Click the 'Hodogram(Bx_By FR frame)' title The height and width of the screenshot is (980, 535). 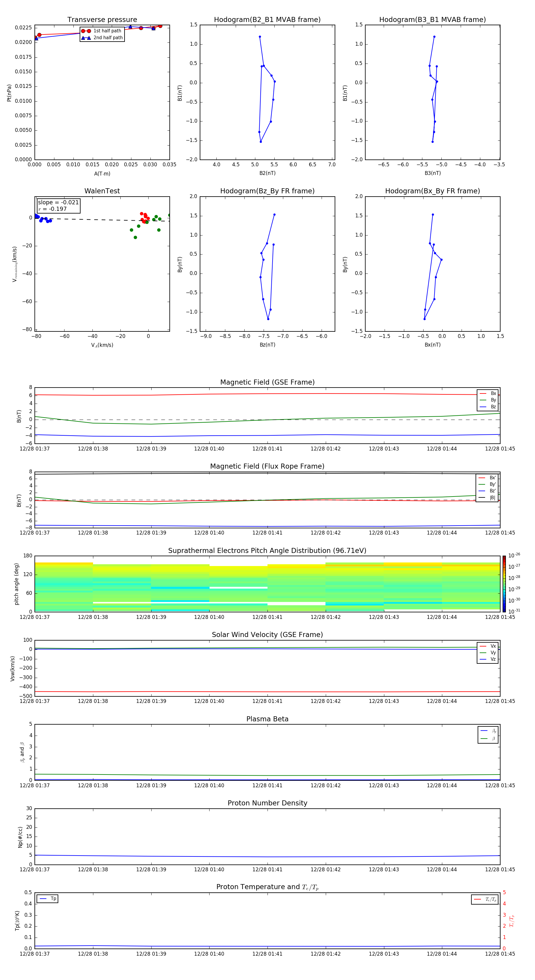click(x=432, y=191)
